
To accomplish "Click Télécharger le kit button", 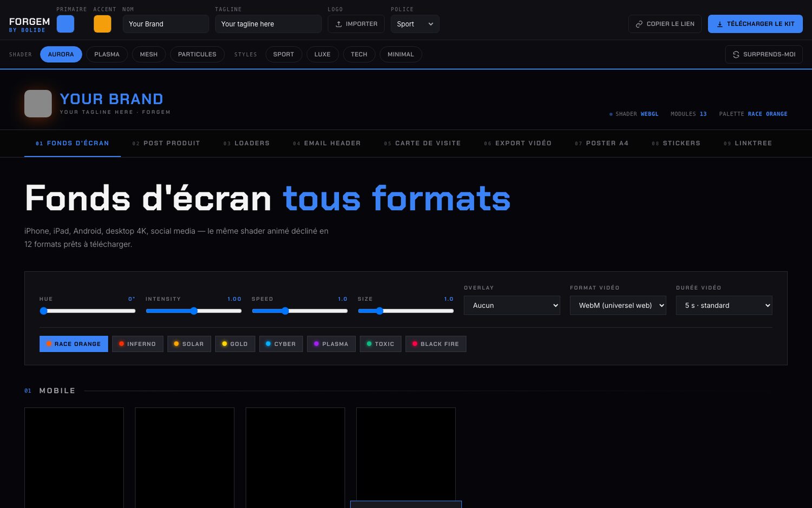I will tap(755, 24).
